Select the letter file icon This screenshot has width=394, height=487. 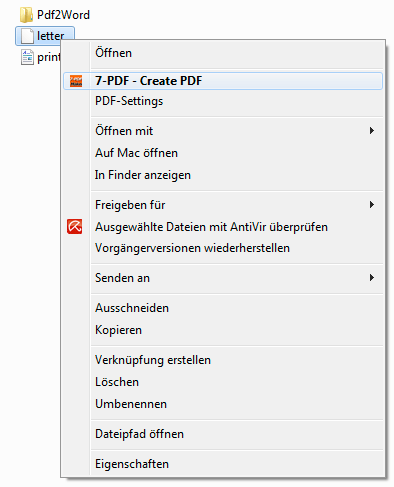tap(27, 36)
